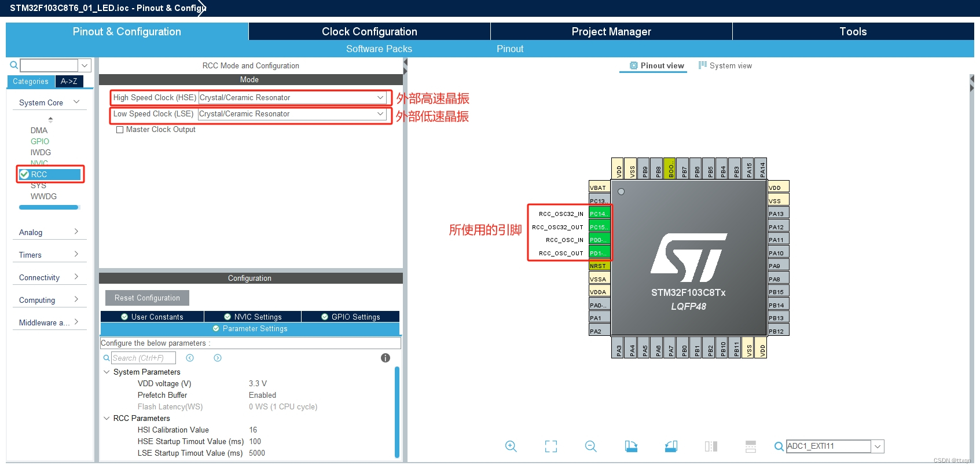The image size is (980, 469).
Task: Expand the Timers category
Action: (76, 254)
